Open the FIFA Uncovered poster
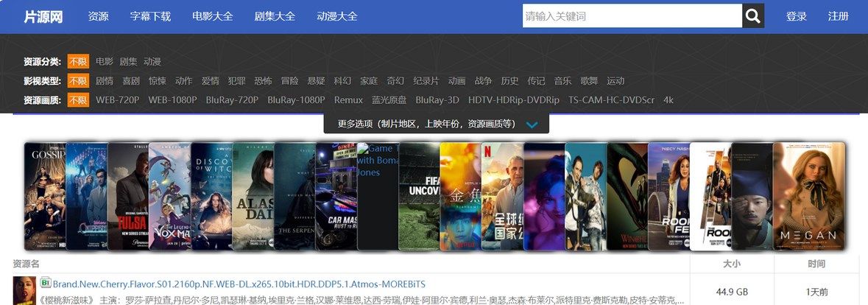Image resolution: width=868 pixels, height=305 pixels. click(x=420, y=197)
